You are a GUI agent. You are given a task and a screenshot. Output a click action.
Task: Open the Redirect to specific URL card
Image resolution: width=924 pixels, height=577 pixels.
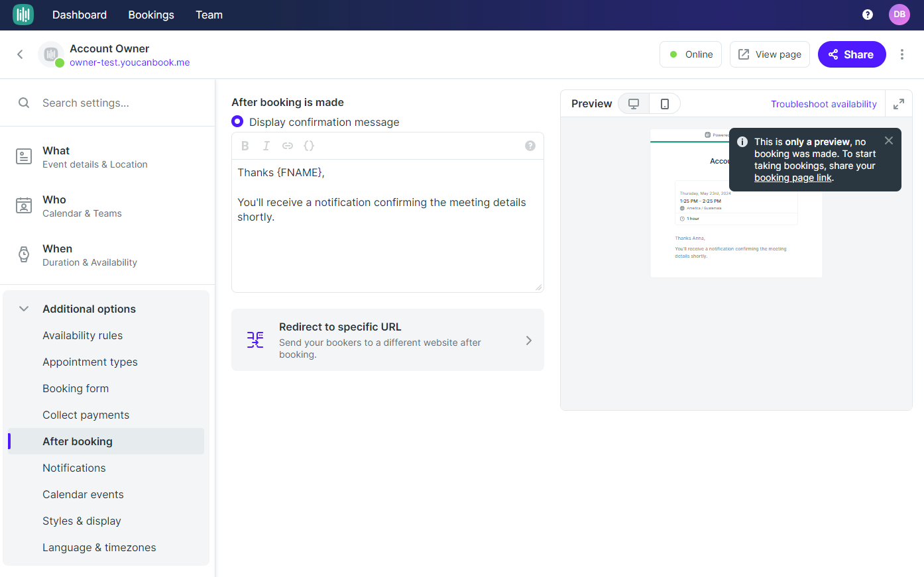click(x=388, y=340)
